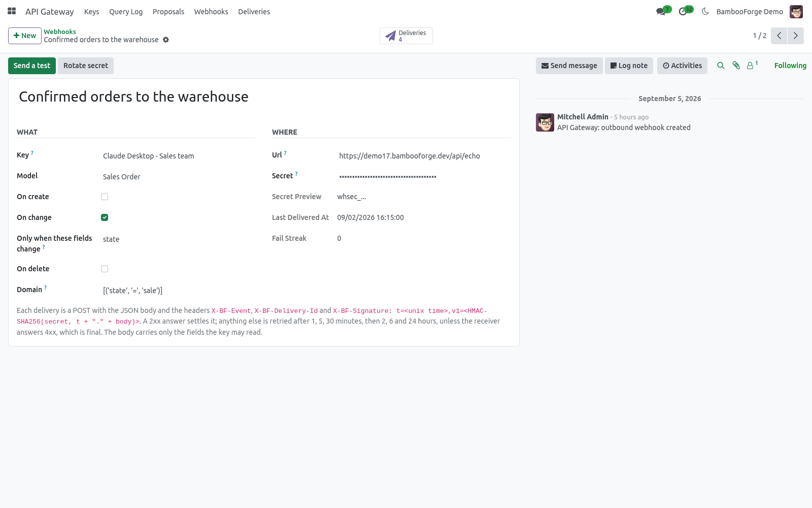812x508 pixels.
Task: Open Activities scheduling button
Action: [x=682, y=66]
